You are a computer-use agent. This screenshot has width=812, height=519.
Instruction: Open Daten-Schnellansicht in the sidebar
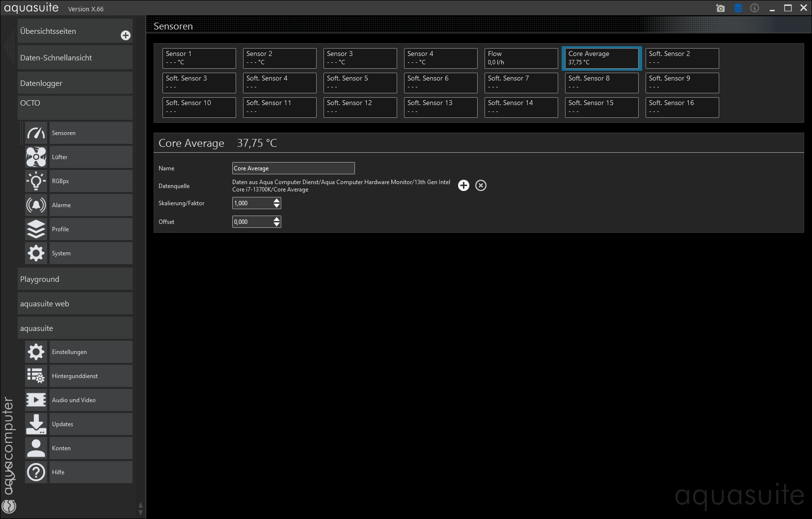75,58
